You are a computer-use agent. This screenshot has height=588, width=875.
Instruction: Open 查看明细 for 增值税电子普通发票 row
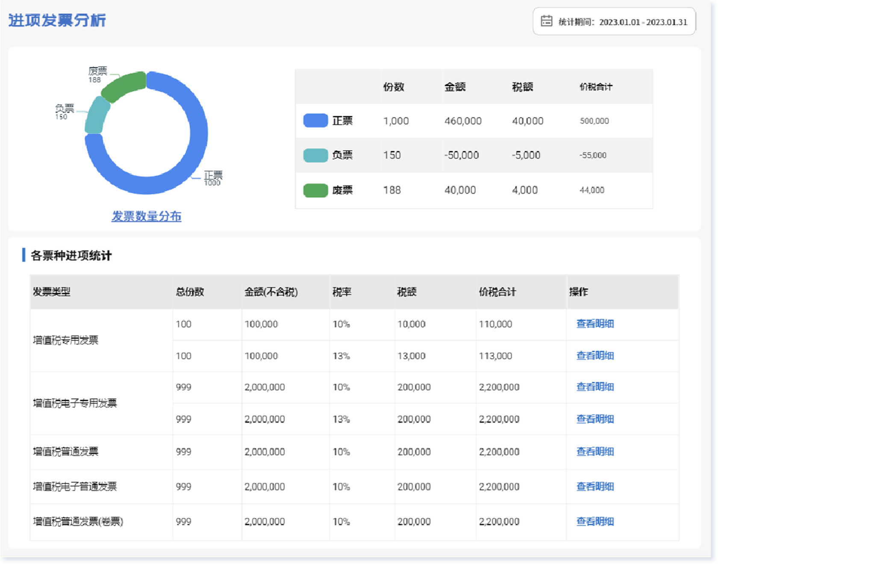click(595, 486)
